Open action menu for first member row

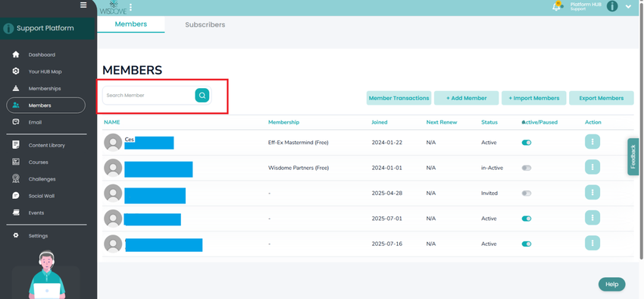(592, 141)
